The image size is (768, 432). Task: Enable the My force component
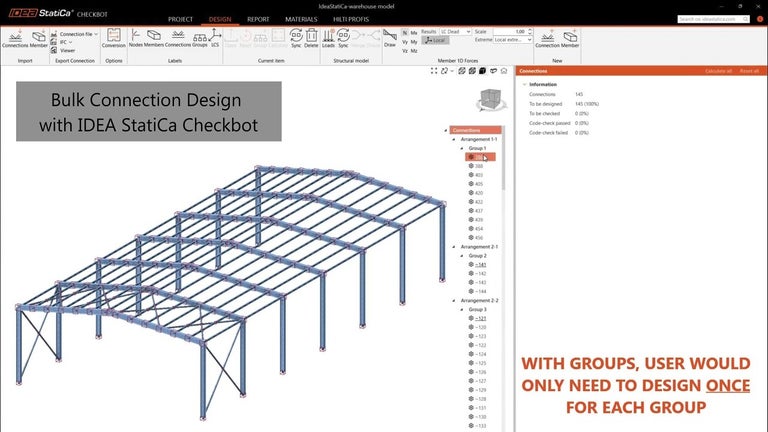point(414,42)
